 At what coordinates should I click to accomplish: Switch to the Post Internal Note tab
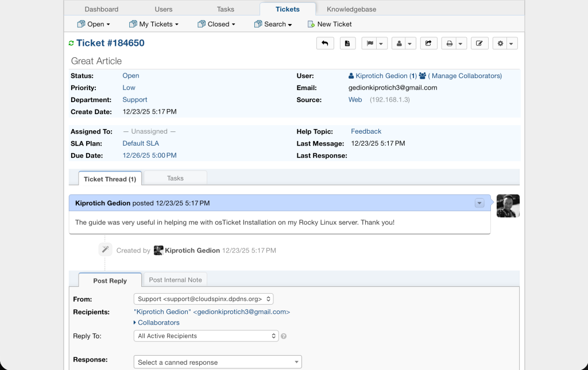coord(175,279)
